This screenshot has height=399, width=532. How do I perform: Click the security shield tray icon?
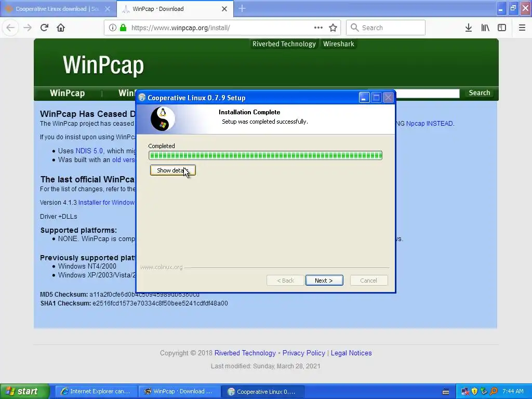pyautogui.click(x=475, y=391)
